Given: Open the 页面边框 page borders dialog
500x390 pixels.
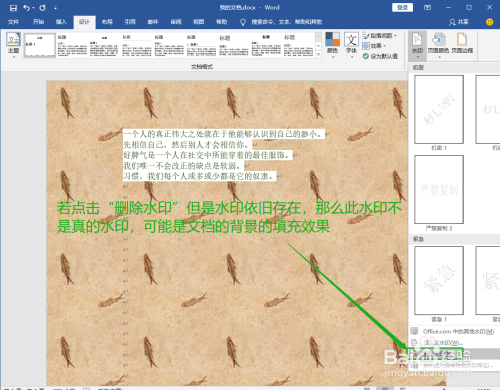Looking at the screenshot, I should point(462,43).
